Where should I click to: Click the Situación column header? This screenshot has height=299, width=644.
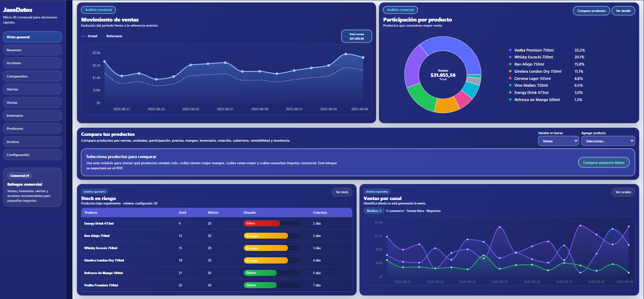[x=250, y=213]
